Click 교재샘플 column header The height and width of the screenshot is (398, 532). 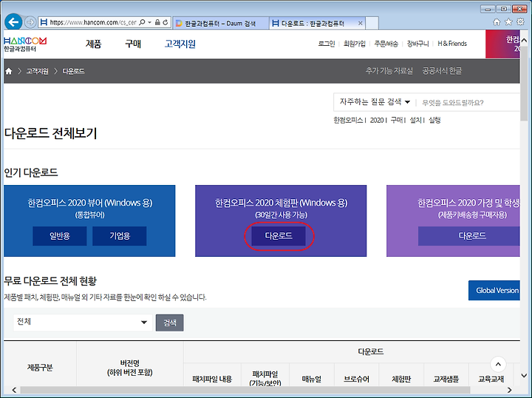[x=446, y=379]
